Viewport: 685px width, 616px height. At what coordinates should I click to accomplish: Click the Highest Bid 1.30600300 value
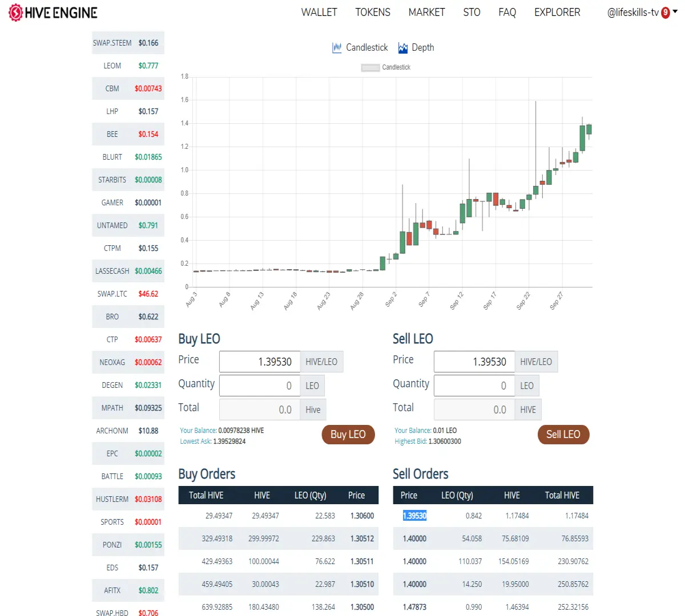(x=445, y=441)
